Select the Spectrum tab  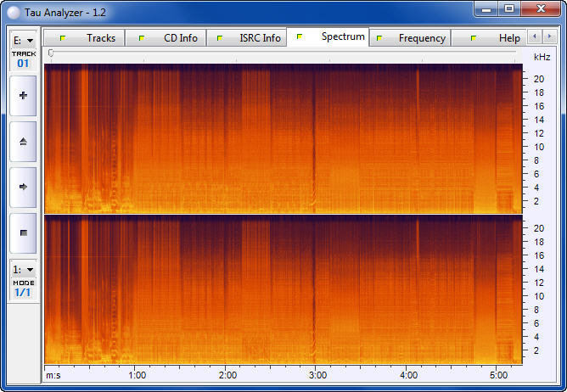click(x=334, y=37)
